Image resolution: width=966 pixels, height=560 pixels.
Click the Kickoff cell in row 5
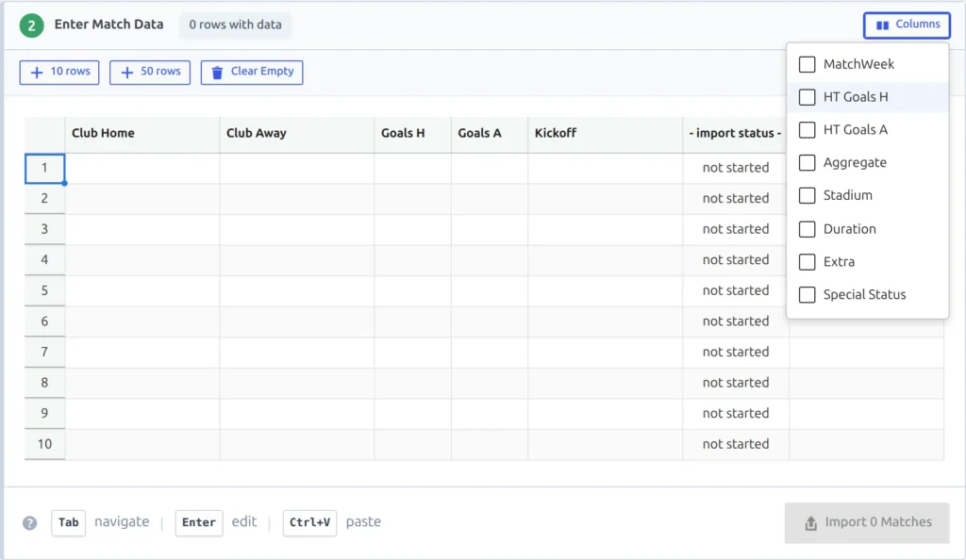[x=606, y=291]
